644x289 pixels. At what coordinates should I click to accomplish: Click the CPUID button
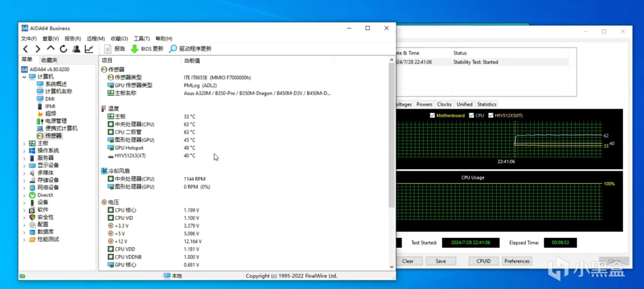coord(484,261)
